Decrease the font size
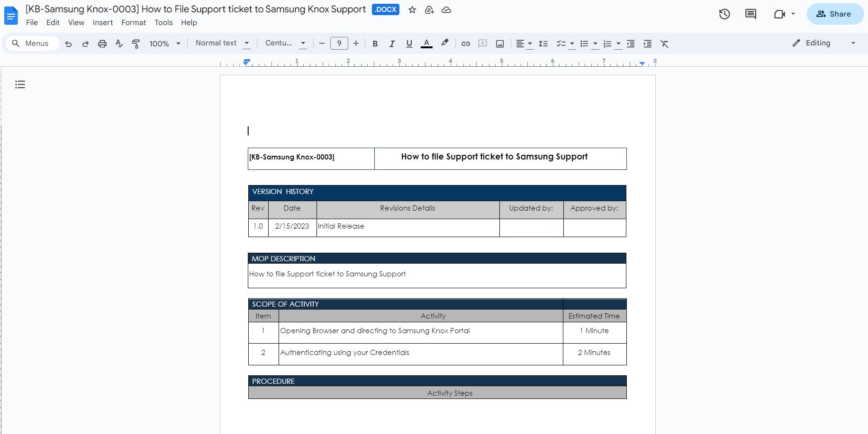The height and width of the screenshot is (434, 868). (322, 44)
